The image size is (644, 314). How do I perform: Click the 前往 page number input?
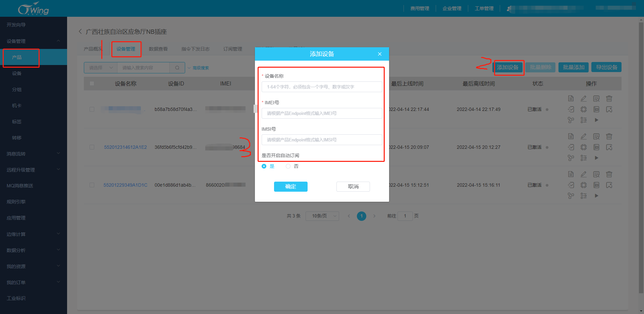(x=405, y=216)
